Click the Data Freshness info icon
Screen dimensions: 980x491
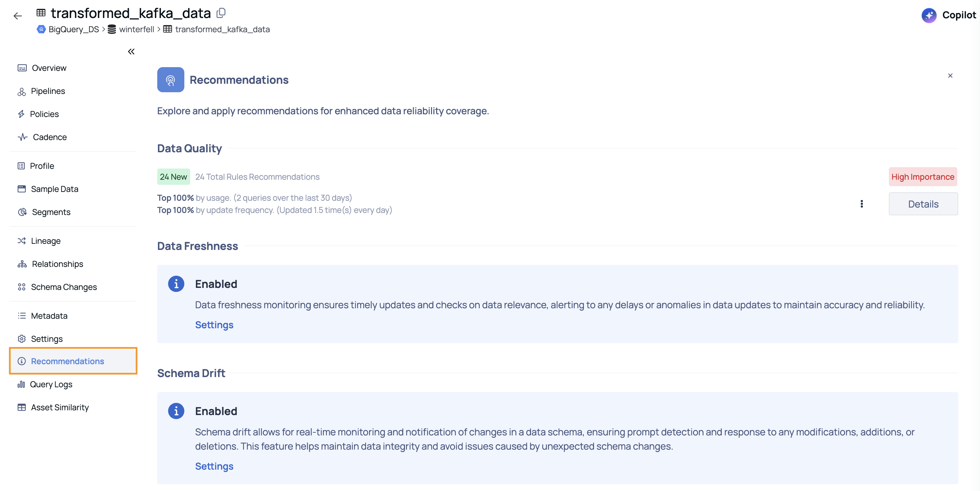click(x=176, y=283)
